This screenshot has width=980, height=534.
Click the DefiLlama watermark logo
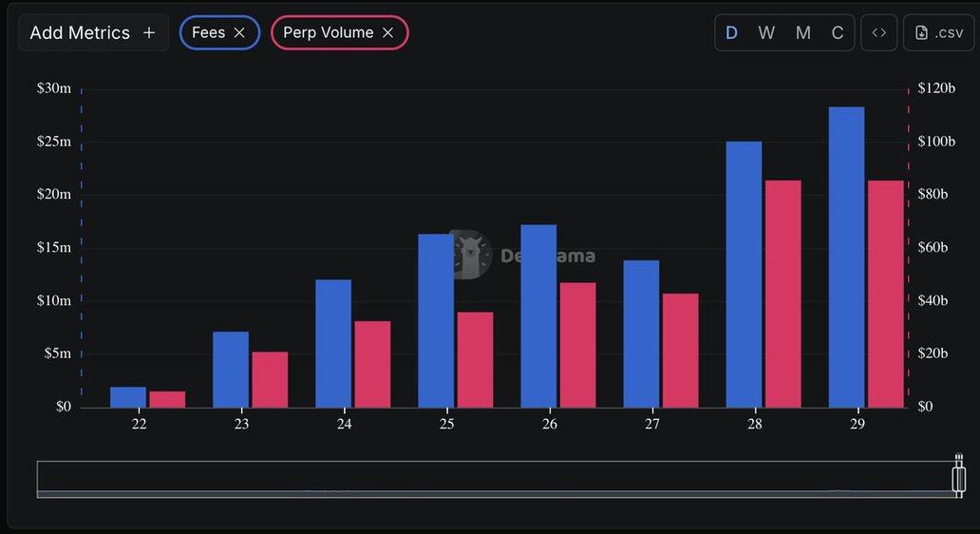tap(469, 255)
